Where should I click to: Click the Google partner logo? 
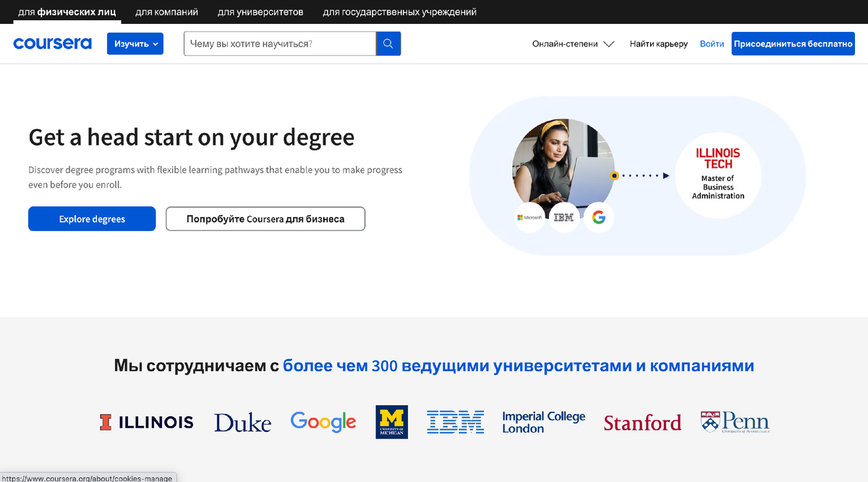point(323,421)
